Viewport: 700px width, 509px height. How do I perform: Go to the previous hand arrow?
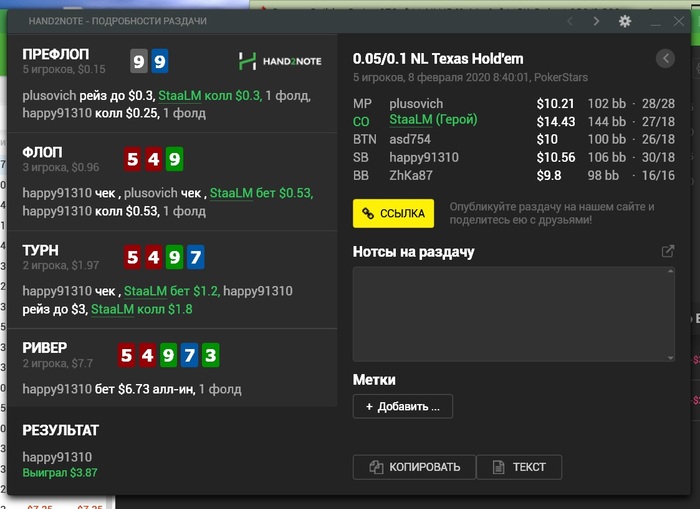click(570, 21)
